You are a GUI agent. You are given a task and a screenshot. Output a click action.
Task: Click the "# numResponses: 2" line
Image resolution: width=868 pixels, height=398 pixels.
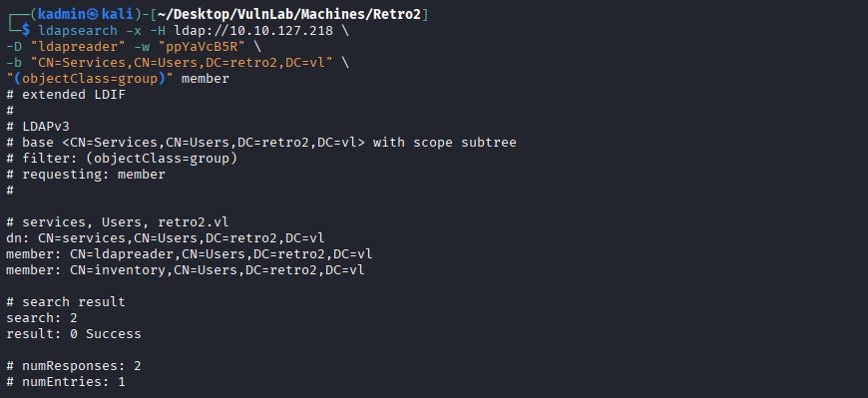tap(74, 366)
